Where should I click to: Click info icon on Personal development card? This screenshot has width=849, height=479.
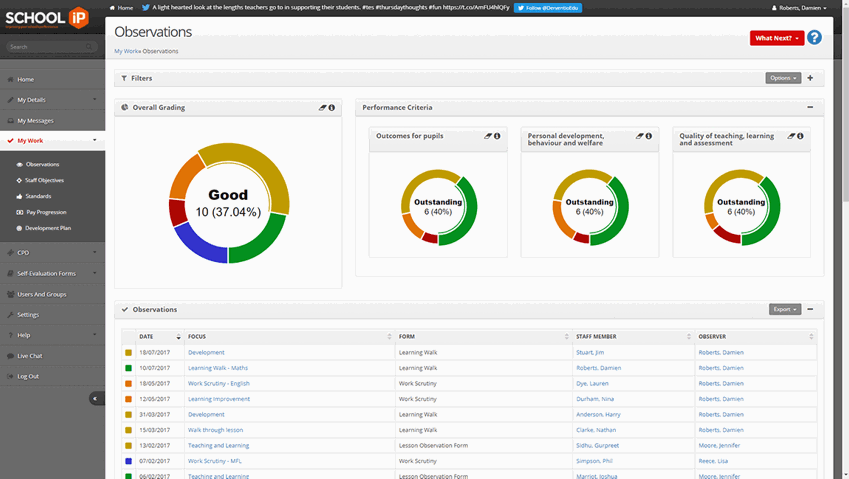coord(649,136)
